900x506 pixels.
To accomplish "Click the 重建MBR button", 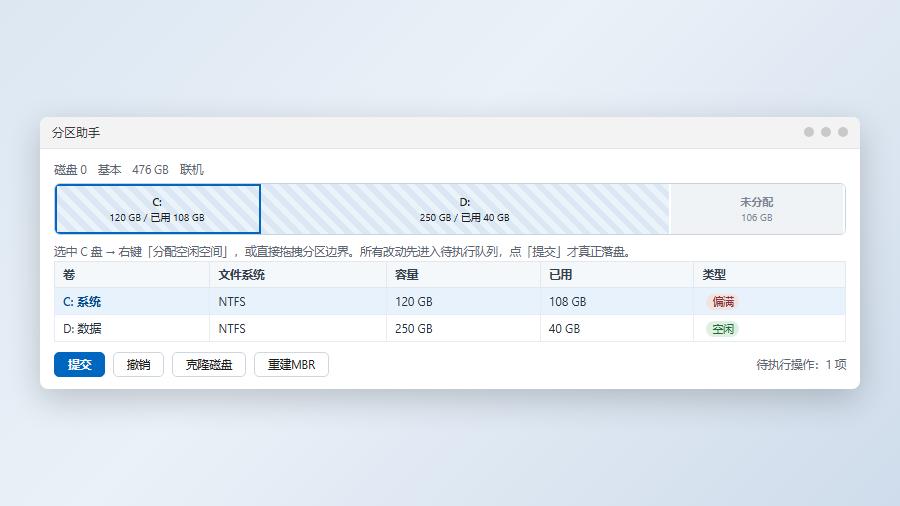I will pyautogui.click(x=292, y=364).
